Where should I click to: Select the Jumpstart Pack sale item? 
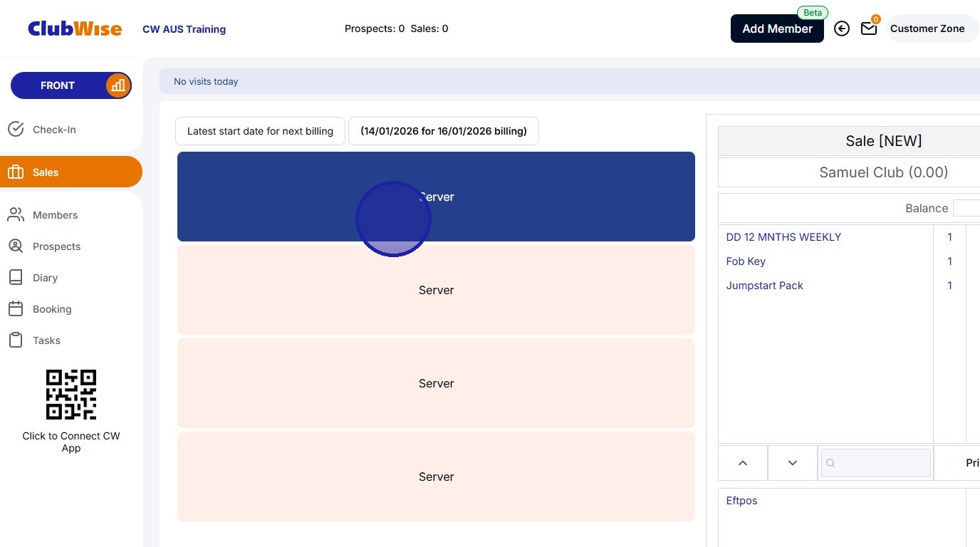tap(764, 286)
